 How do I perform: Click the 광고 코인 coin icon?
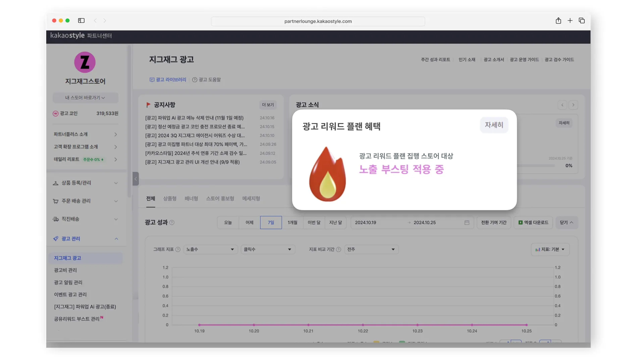coord(56,113)
